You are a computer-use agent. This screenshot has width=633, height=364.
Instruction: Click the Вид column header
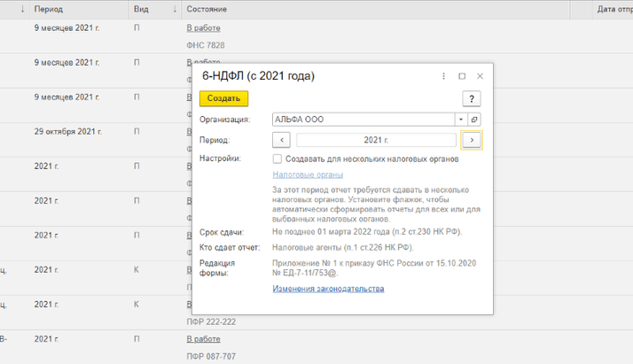tap(141, 9)
